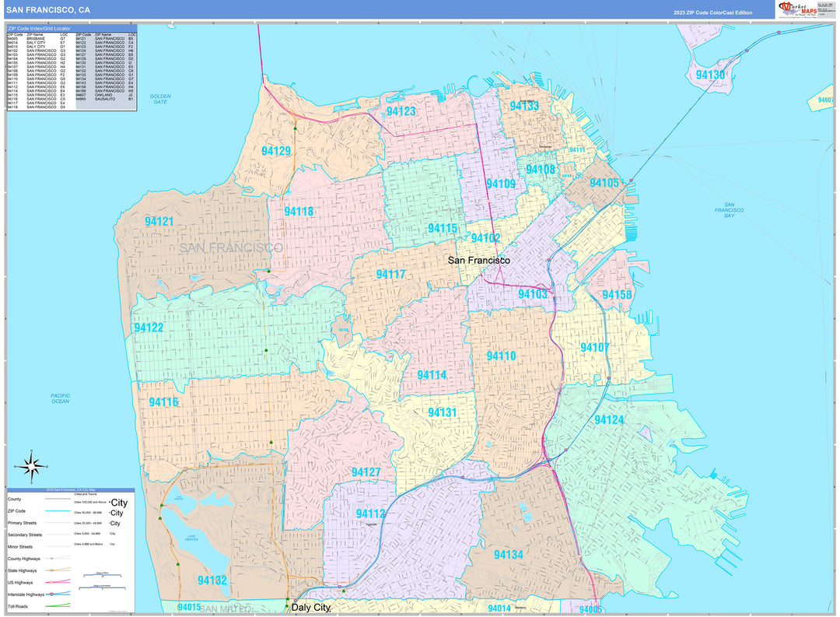Click the Golden Gate label
The height and width of the screenshot is (617, 840).
tap(160, 99)
